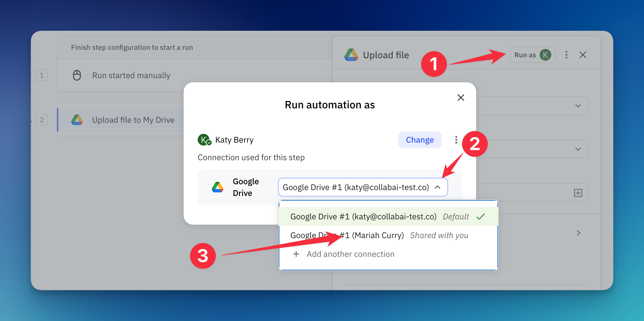
Task: Click the plus-square insert variable icon
Action: [x=578, y=193]
